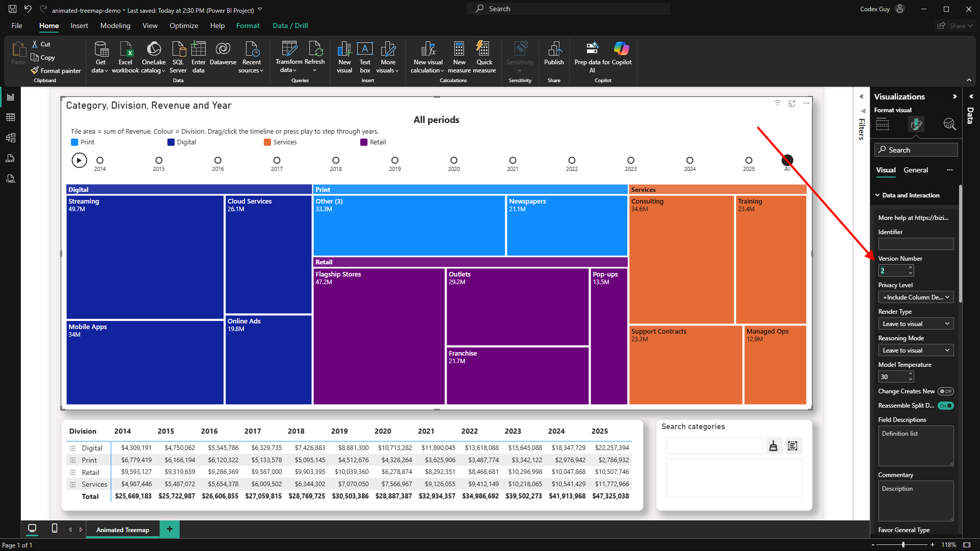Click Refresh in Queries group
980x551 pixels.
(x=314, y=57)
